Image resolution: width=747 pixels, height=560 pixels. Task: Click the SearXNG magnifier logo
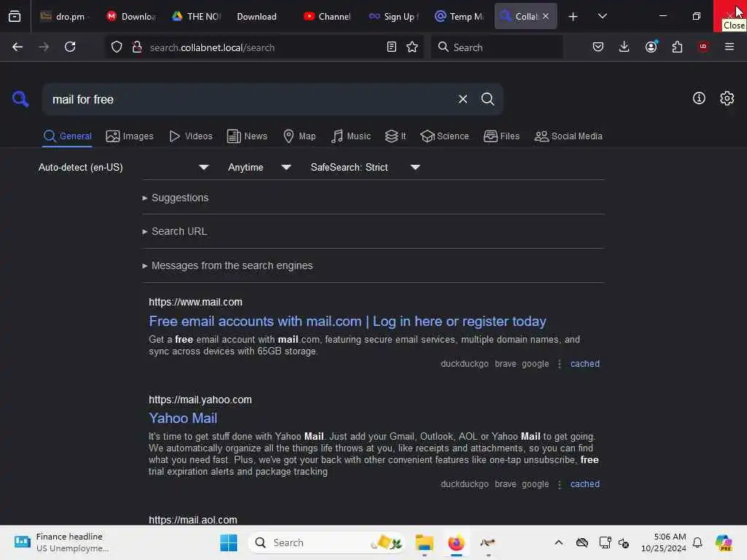pyautogui.click(x=20, y=99)
